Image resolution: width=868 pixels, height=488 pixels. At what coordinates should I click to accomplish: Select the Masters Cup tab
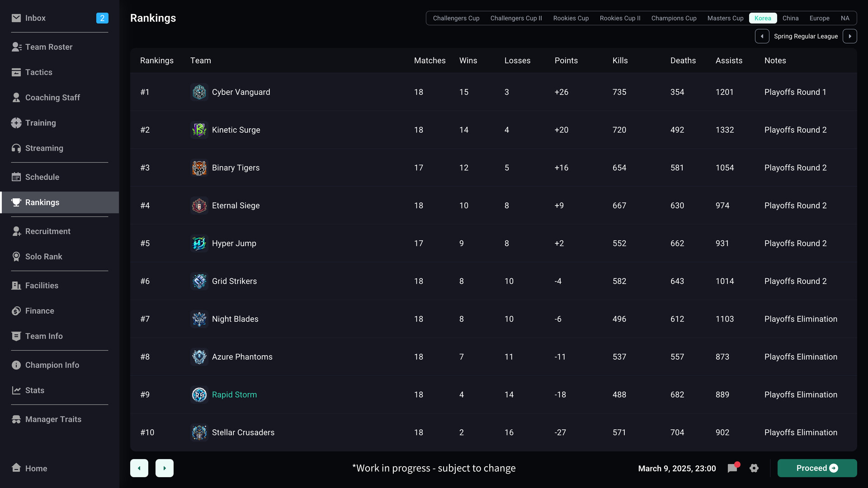click(726, 18)
